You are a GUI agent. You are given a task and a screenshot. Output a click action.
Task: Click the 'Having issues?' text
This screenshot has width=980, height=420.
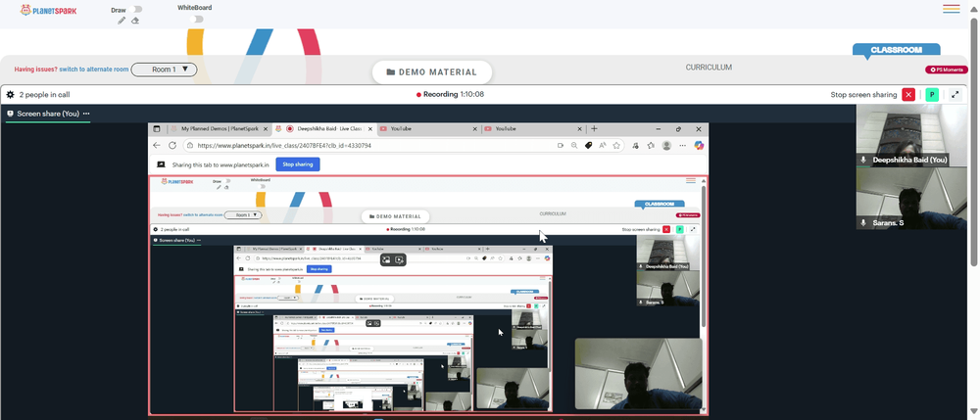[35, 70]
